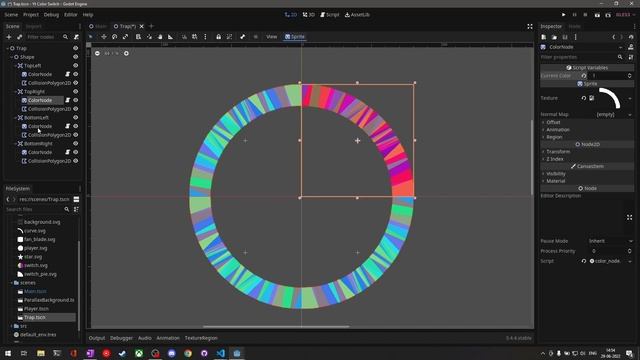Open Visual Studio Code from taskbar
Viewport: 640px width, 360px height.
(x=220, y=353)
